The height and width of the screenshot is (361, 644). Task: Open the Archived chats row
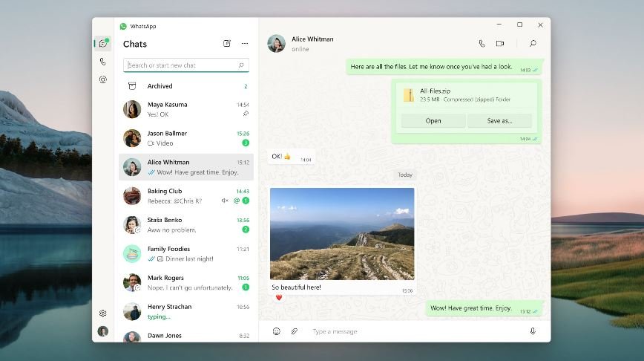click(186, 86)
